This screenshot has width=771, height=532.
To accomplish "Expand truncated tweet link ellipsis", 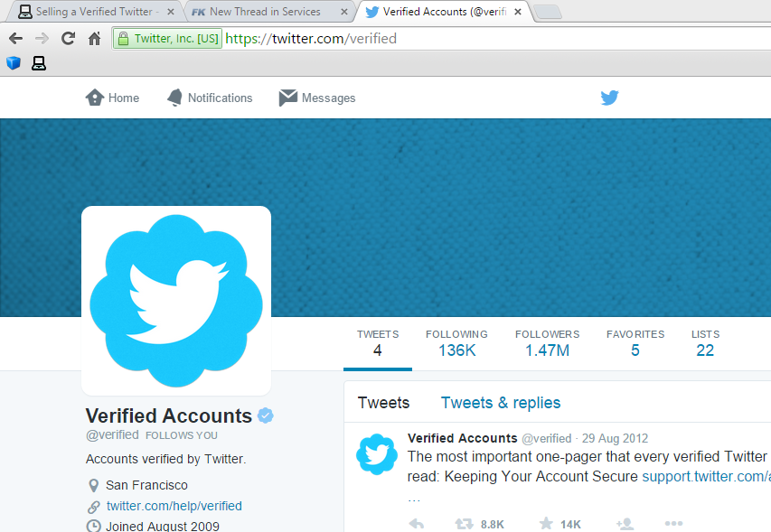I will [x=414, y=499].
